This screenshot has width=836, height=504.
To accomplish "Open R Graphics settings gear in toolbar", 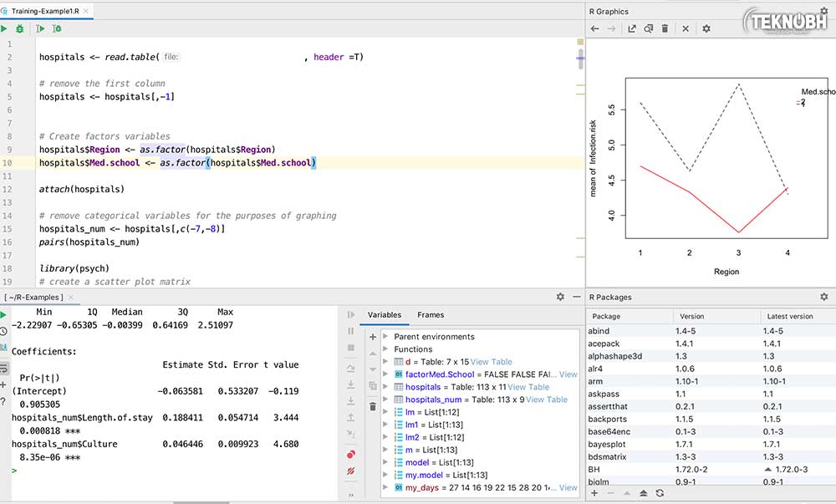I will click(706, 28).
